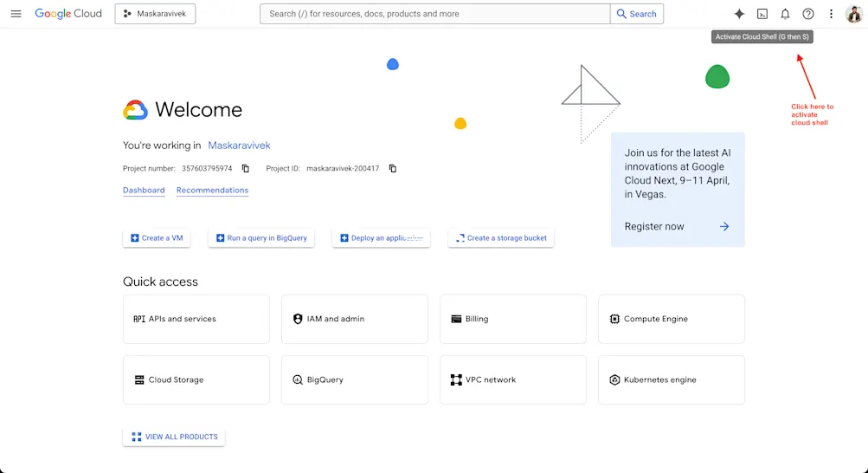Open the Gemini AI sparkle icon
Image resolution: width=868 pixels, height=473 pixels.
click(739, 14)
